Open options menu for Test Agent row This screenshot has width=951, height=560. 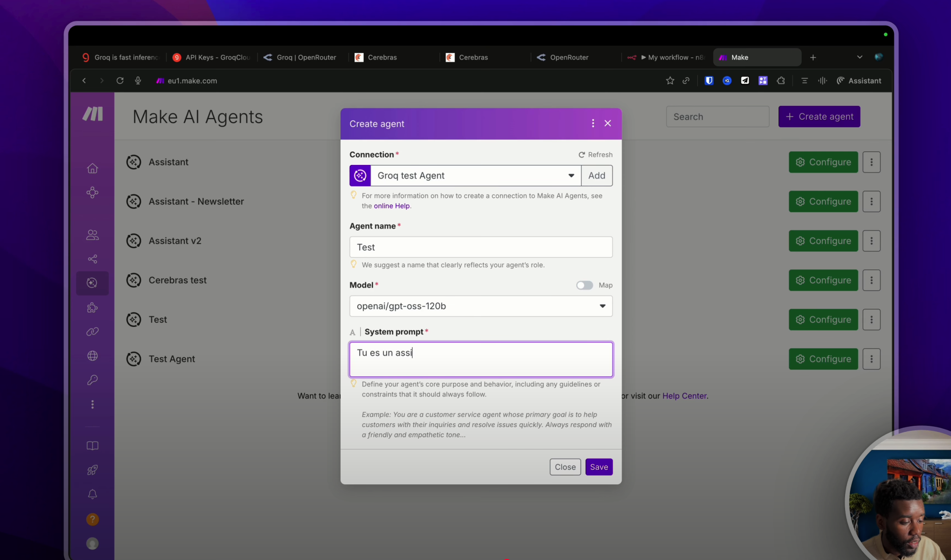[871, 359]
